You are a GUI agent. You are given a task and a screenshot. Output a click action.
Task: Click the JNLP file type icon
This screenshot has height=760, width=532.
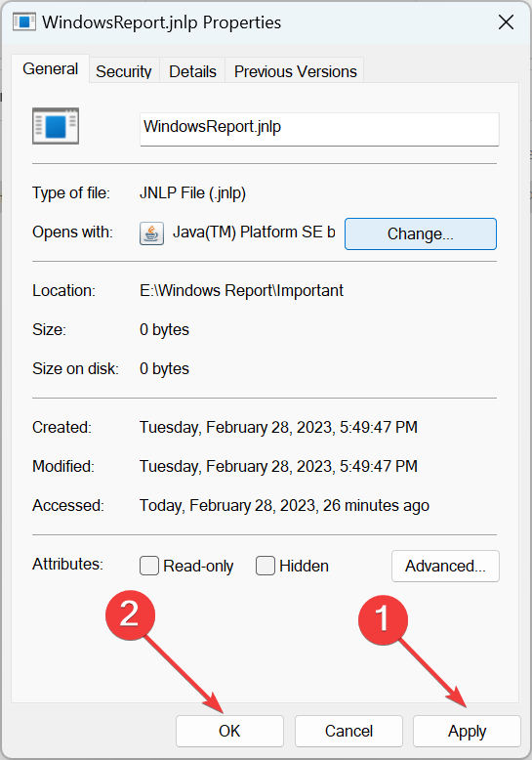pos(56,126)
